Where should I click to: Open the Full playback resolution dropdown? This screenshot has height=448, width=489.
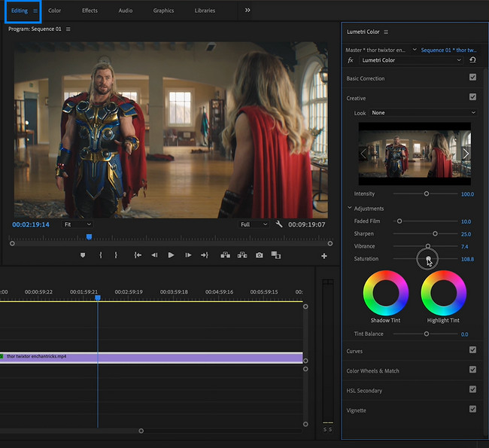pyautogui.click(x=254, y=224)
